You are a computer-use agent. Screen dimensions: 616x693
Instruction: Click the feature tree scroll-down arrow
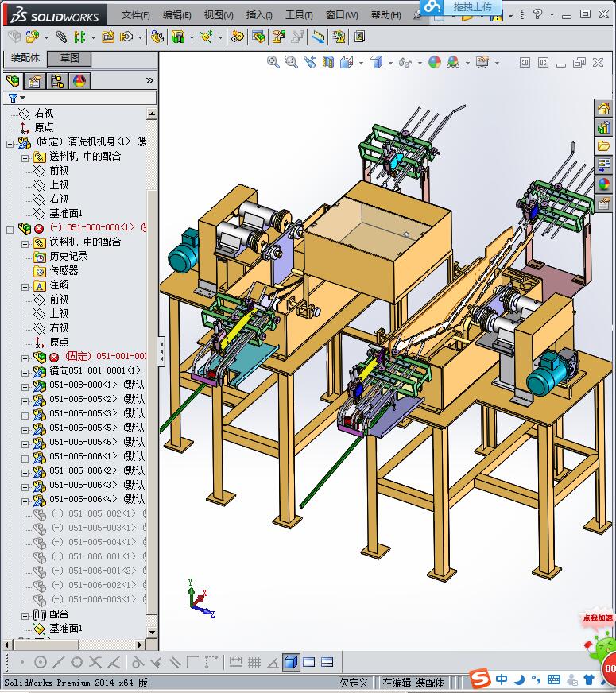[x=152, y=632]
